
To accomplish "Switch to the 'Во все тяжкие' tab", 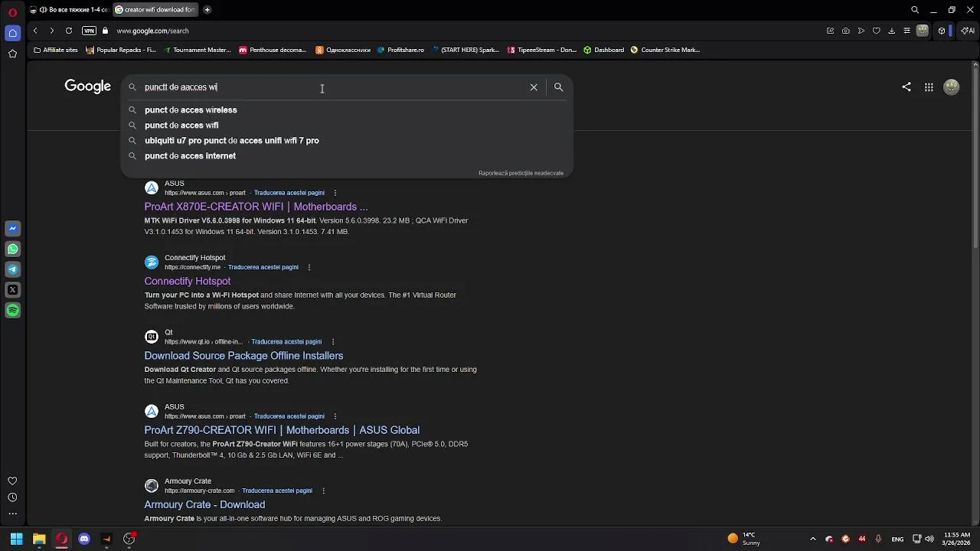I will click(69, 10).
